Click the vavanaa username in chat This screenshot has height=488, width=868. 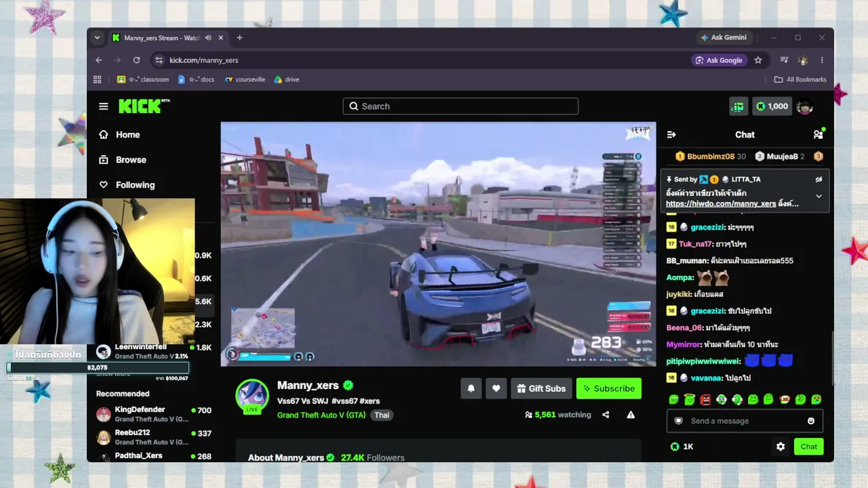[707, 378]
